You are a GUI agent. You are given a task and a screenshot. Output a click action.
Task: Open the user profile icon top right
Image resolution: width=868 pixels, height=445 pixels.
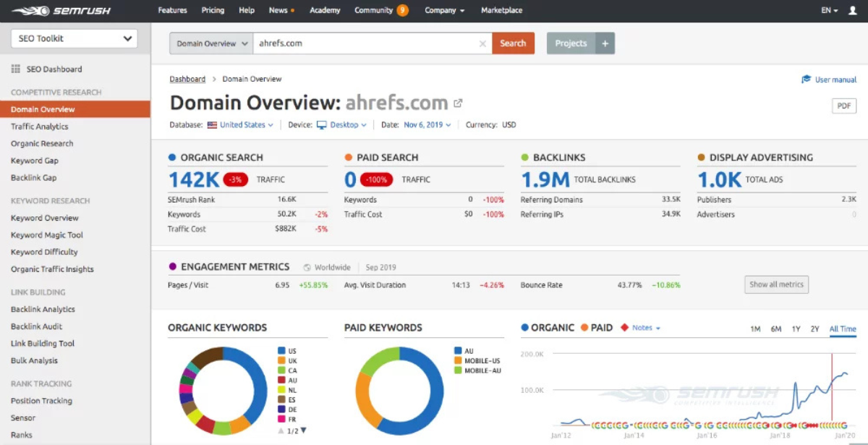click(854, 10)
